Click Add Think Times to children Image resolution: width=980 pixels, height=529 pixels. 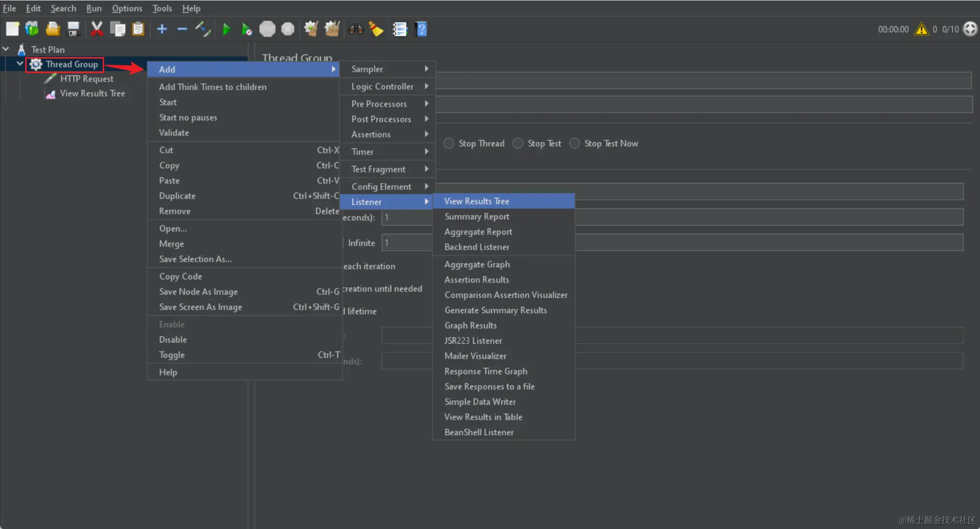(213, 87)
